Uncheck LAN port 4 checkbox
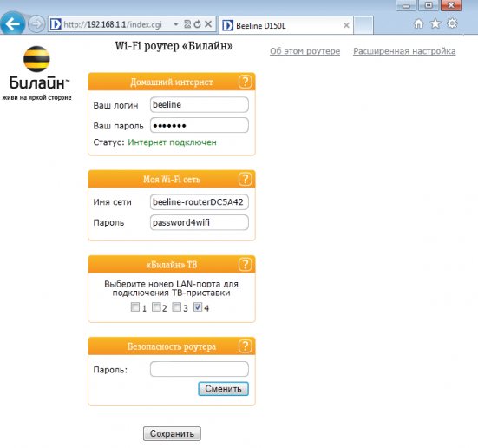Viewport: 478px width, 448px height. coord(198,306)
